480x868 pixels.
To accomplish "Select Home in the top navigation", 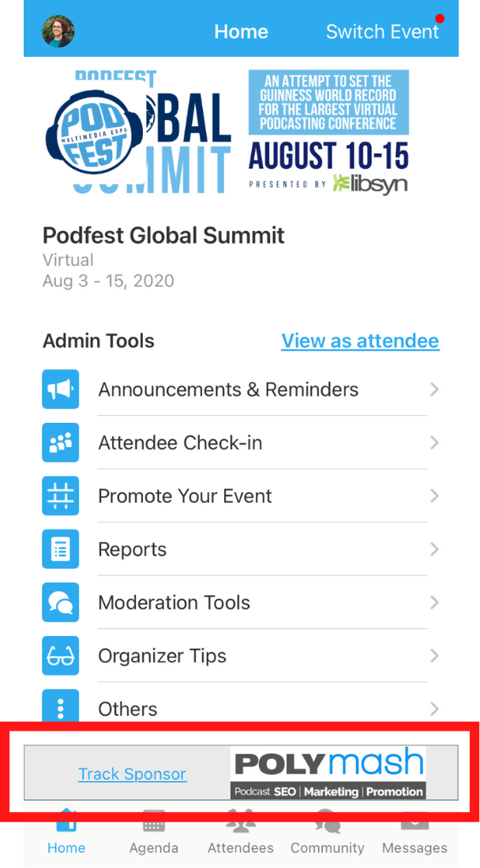I will pos(241,32).
